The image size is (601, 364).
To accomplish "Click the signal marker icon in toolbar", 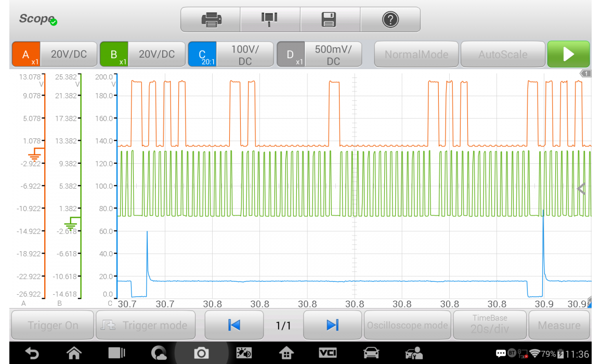I will click(269, 20).
